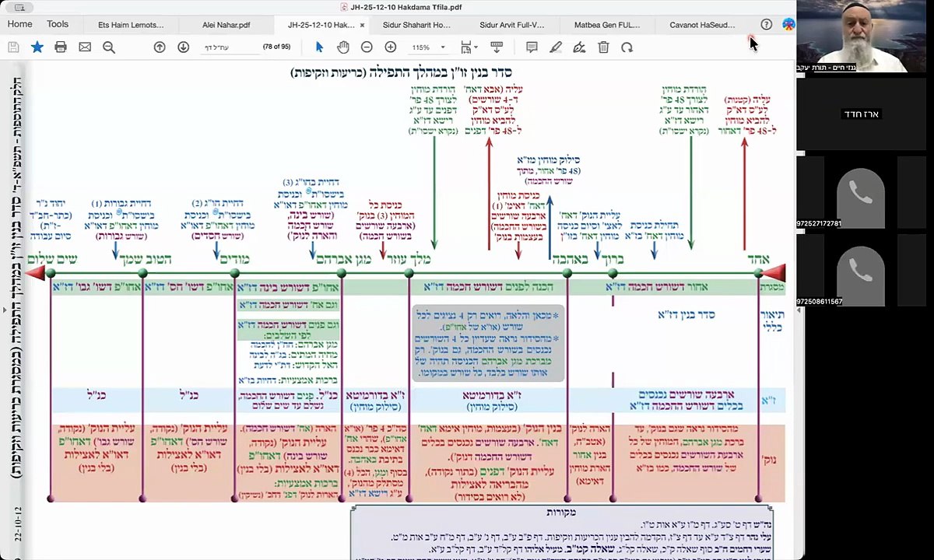Image resolution: width=934 pixels, height=560 pixels.
Task: Select phone participant ending 2781
Action: click(x=861, y=191)
